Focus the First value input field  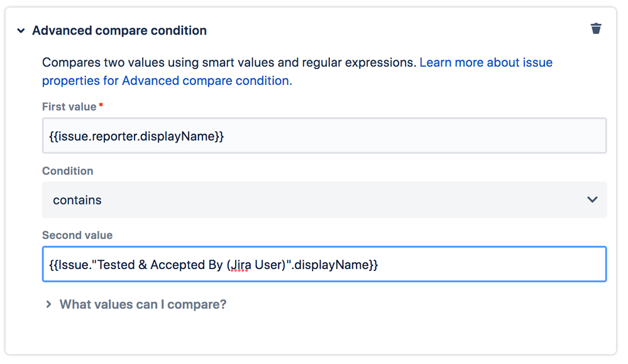tap(324, 136)
